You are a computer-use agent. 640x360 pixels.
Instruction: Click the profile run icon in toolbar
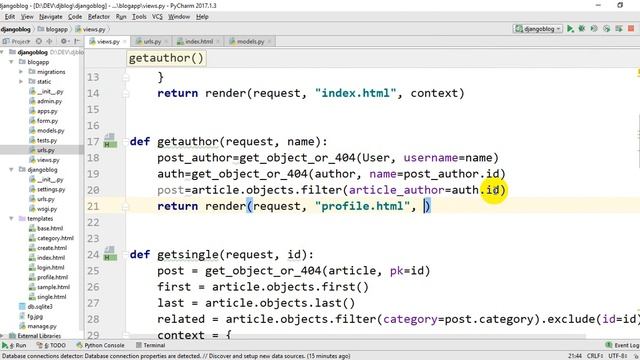tap(607, 29)
